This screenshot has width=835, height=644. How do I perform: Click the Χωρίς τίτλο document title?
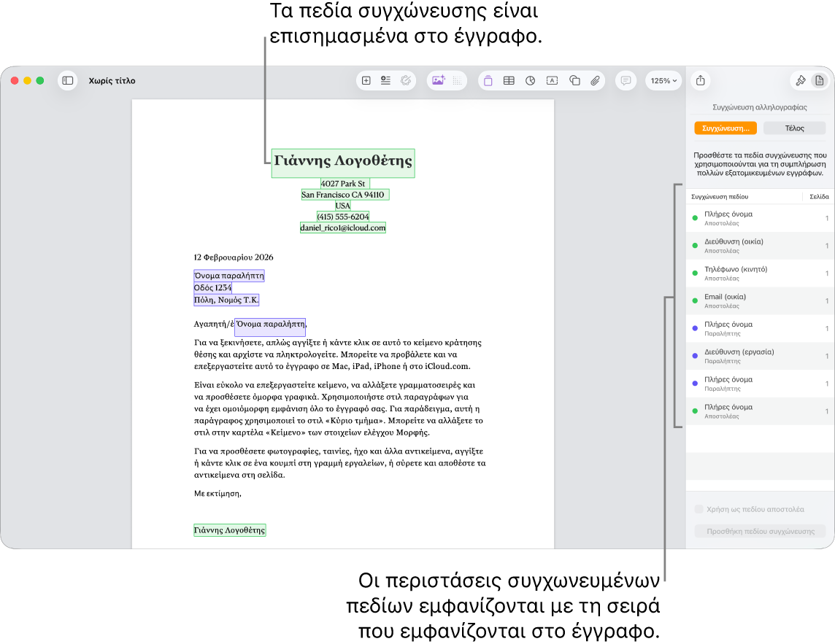[112, 81]
